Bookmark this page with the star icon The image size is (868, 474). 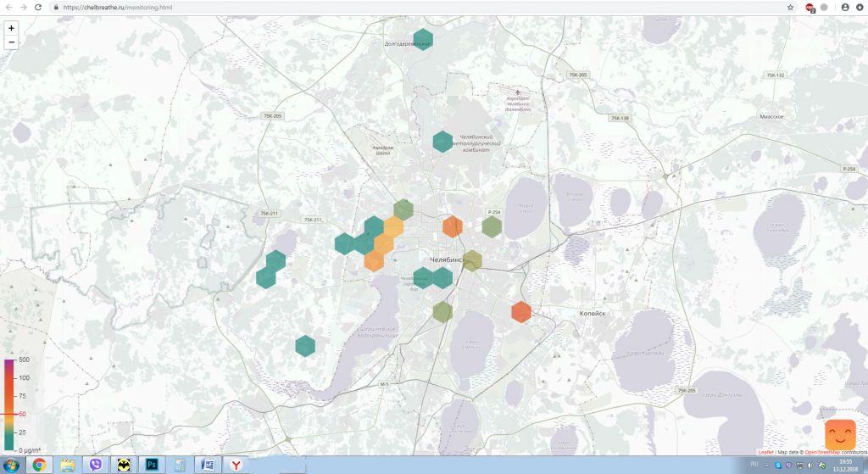click(x=790, y=7)
